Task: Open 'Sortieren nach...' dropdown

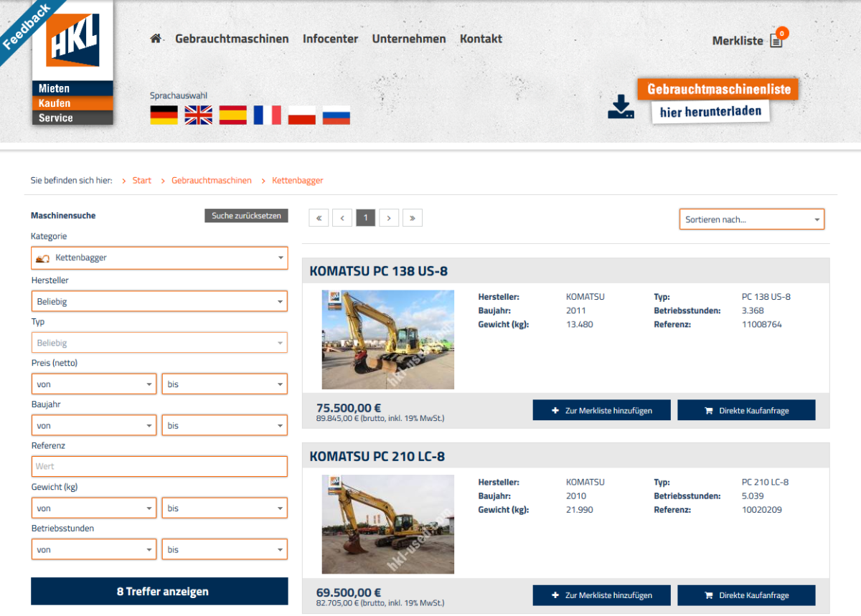Action: (752, 219)
